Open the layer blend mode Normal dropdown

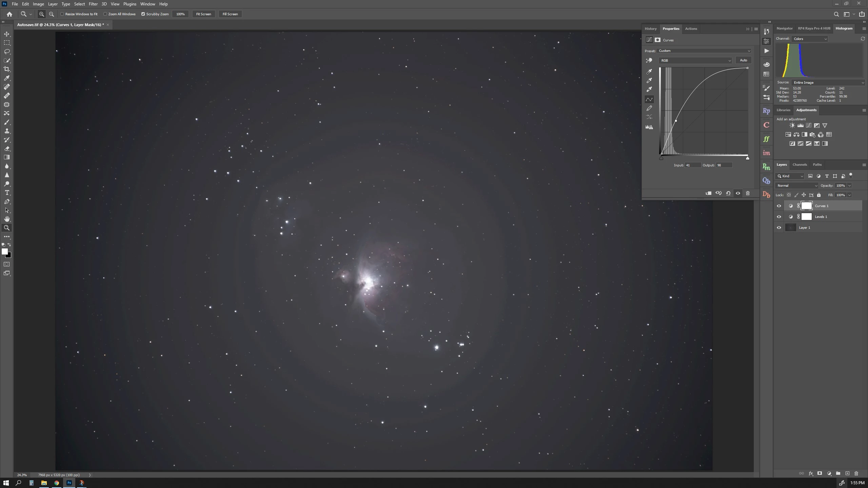(x=797, y=185)
